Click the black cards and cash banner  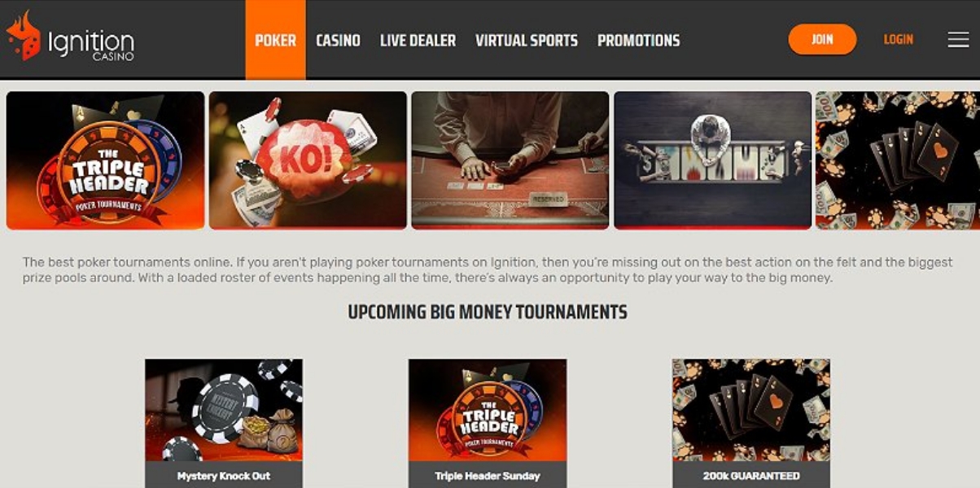click(x=898, y=160)
